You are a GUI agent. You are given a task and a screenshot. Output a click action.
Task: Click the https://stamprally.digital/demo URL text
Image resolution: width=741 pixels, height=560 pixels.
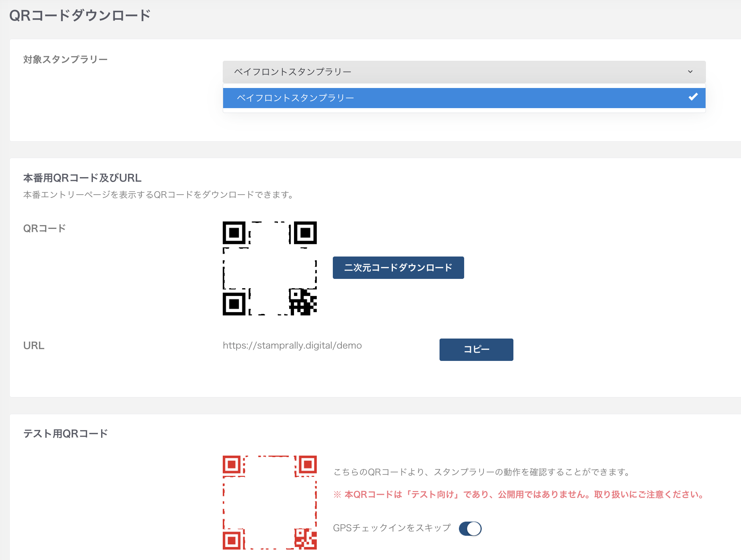pos(292,345)
